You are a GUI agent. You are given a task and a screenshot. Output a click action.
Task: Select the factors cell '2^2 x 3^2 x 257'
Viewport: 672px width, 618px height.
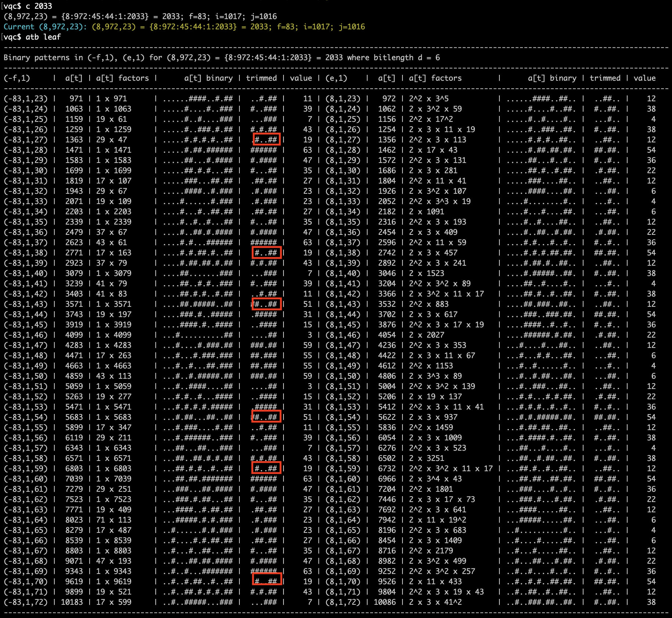(x=442, y=571)
